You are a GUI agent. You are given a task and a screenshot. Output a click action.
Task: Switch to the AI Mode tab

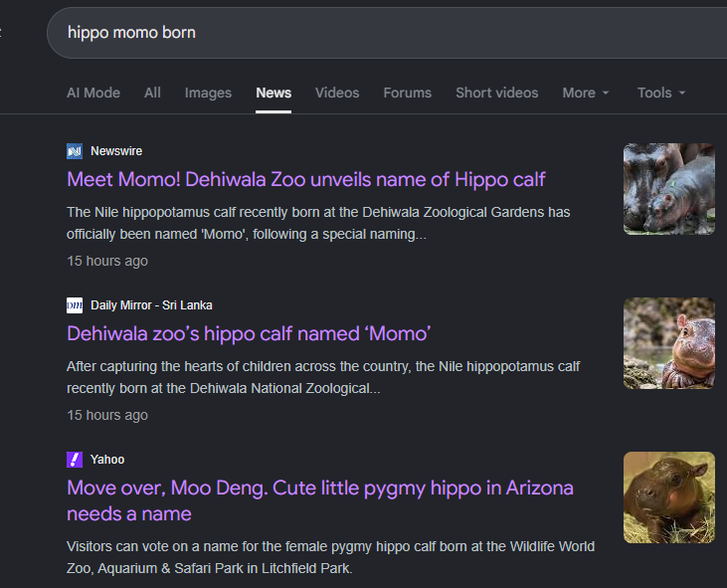pos(93,93)
